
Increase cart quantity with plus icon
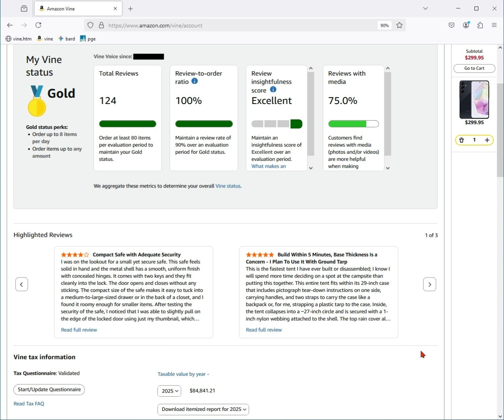pos(487,140)
